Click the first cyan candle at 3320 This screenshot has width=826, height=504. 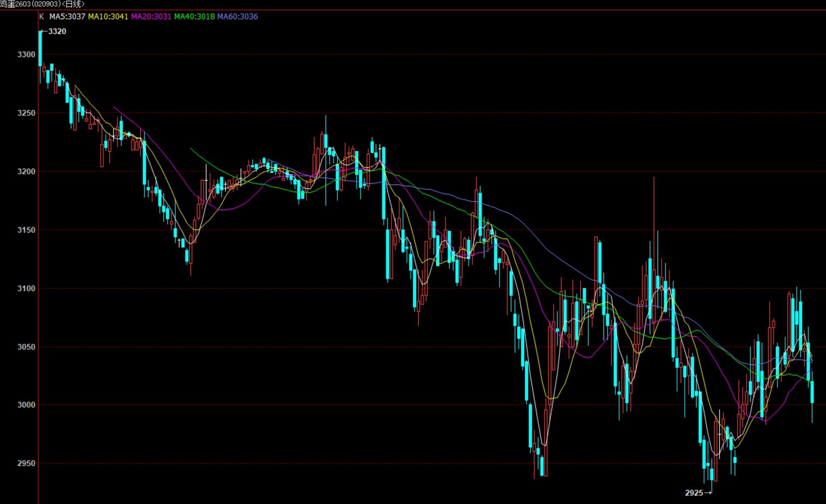pos(40,48)
